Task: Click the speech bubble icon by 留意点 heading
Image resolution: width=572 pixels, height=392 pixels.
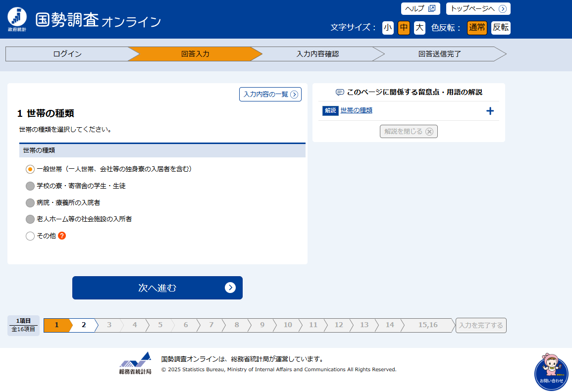Action: click(x=340, y=92)
